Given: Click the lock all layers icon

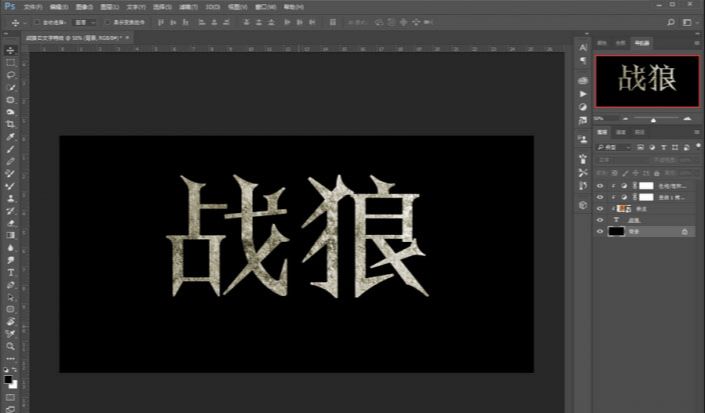Looking at the screenshot, I should [656, 173].
